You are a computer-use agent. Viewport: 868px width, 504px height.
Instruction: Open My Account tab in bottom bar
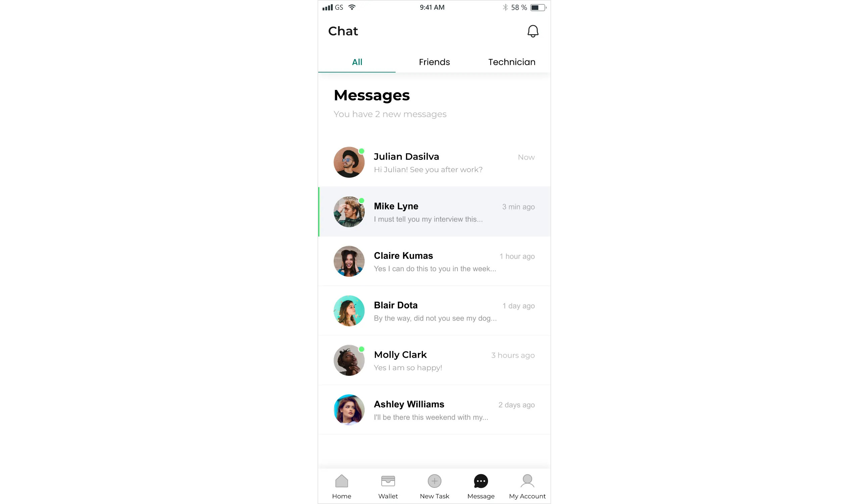[x=527, y=486]
